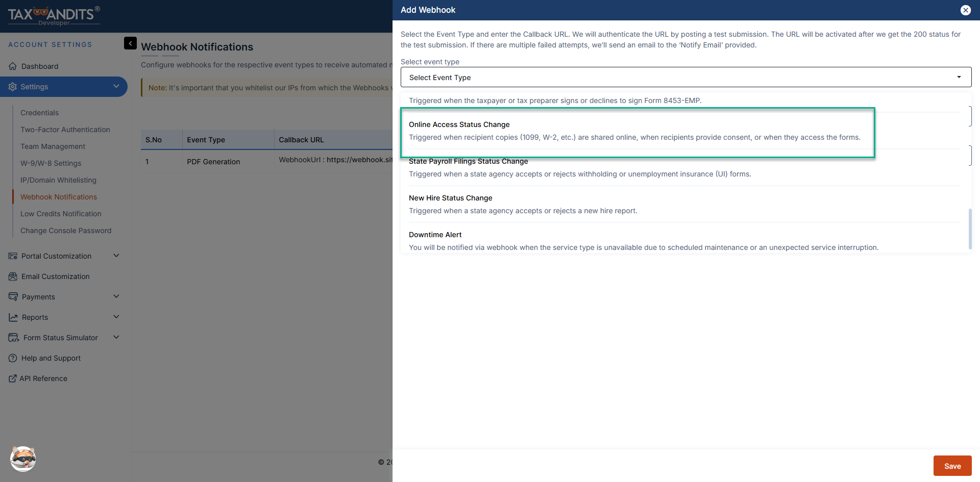Select the Form Status Simulator icon
Screen dimensions: 980x482
[13, 337]
